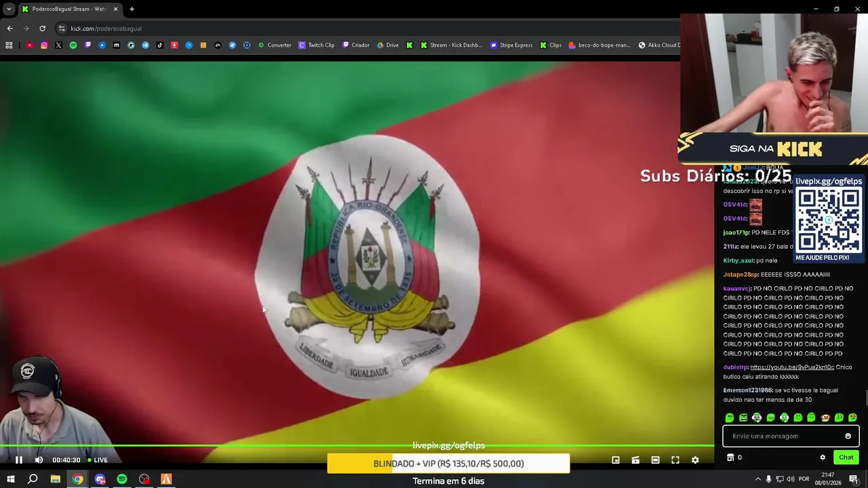Image resolution: width=868 pixels, height=488 pixels.
Task: Open beco-do-bope-man bookmark
Action: click(x=599, y=45)
